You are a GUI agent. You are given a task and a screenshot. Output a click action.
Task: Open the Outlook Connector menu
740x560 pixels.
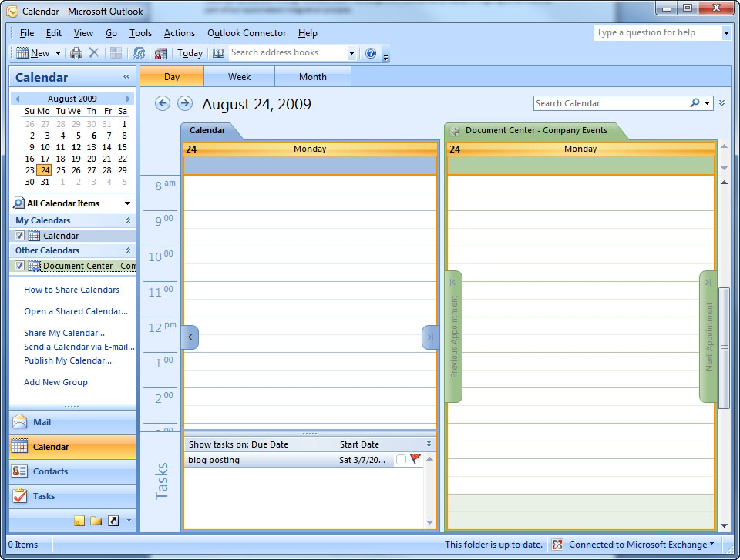pos(247,33)
